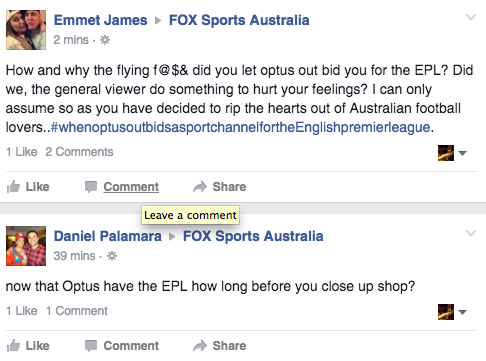Screen dimensions: 486x361
Task: Click the Comment speech bubble icon on Emmet's post
Action: pyautogui.click(x=91, y=187)
